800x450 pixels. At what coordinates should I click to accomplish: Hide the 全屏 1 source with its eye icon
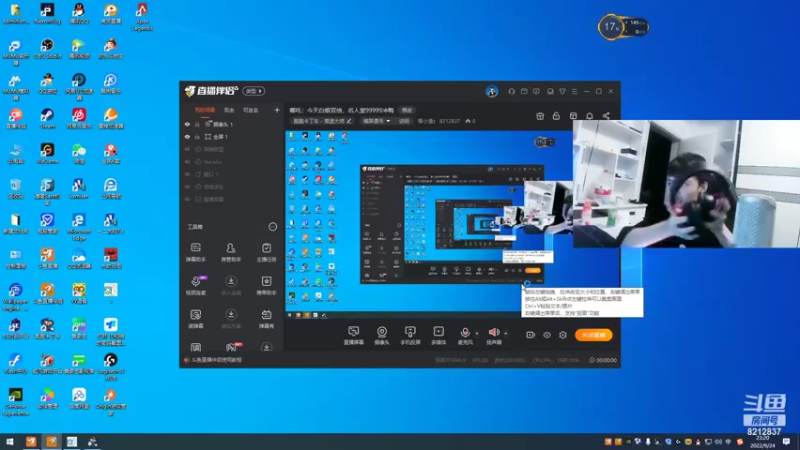tap(187, 137)
